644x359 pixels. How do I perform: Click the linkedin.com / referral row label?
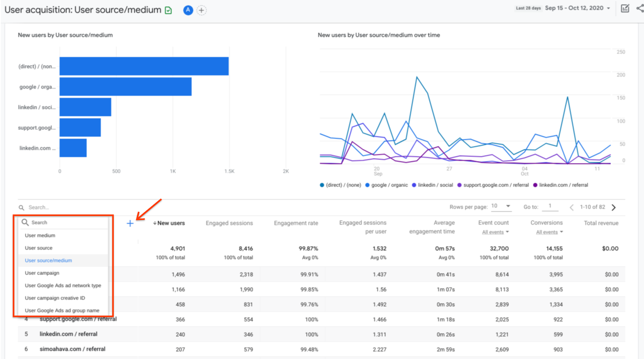coord(68,334)
